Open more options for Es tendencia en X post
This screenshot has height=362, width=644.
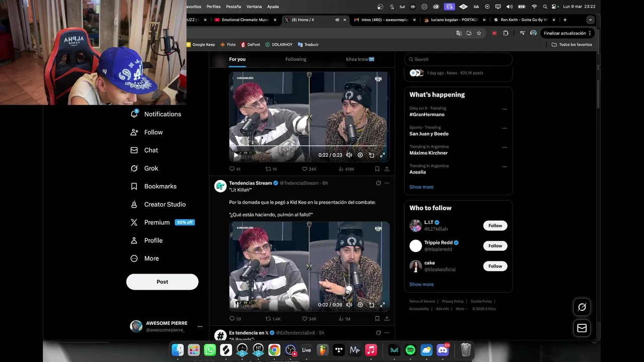click(387, 333)
